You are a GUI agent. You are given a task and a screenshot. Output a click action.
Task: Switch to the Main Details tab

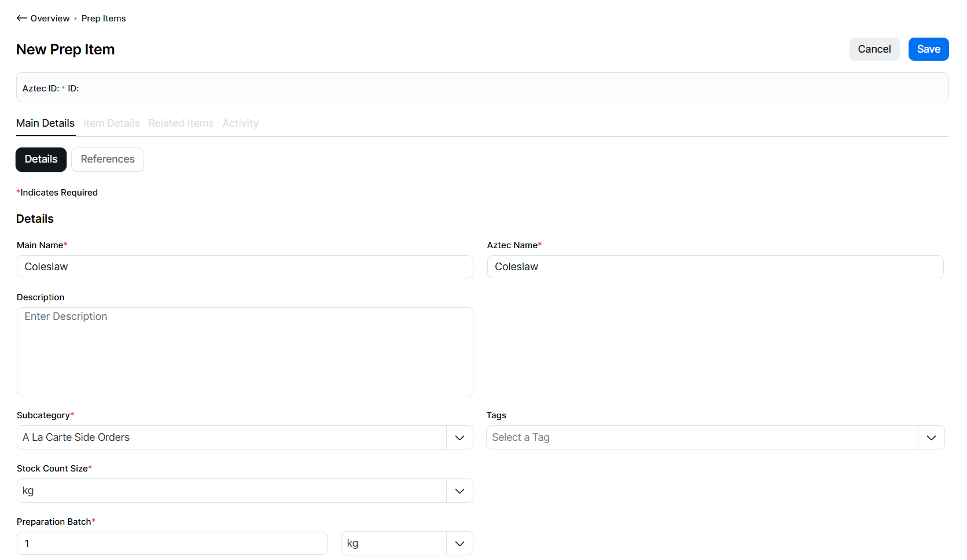pos(45,123)
